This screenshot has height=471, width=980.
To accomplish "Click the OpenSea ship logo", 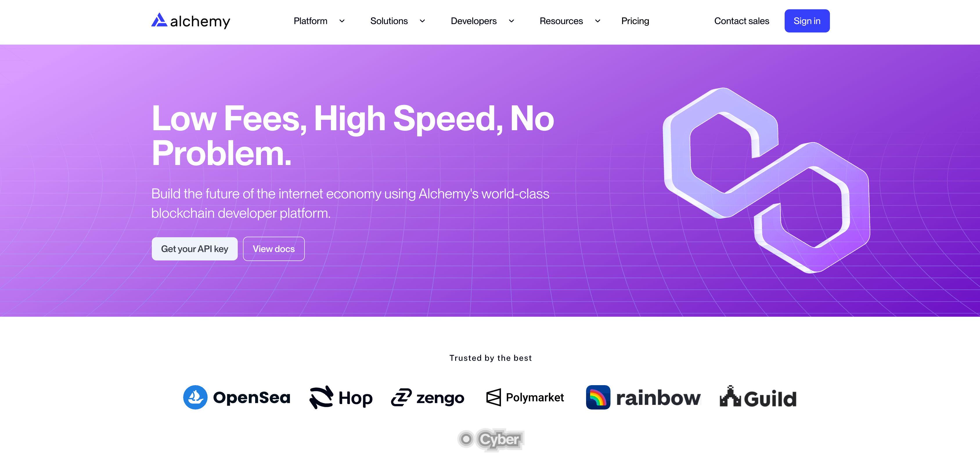I will (x=195, y=397).
